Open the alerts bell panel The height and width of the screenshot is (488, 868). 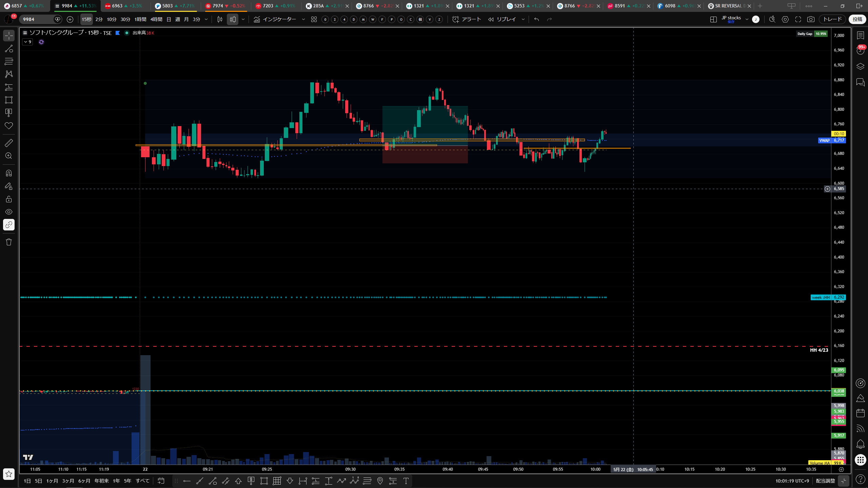tap(861, 444)
